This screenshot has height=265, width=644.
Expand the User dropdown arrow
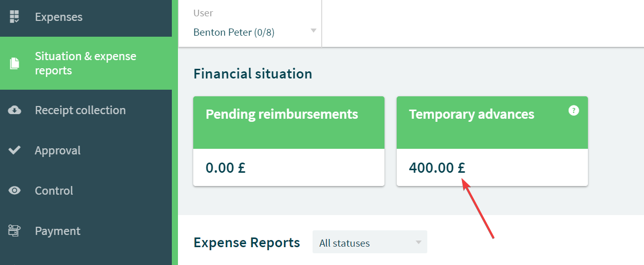click(314, 31)
